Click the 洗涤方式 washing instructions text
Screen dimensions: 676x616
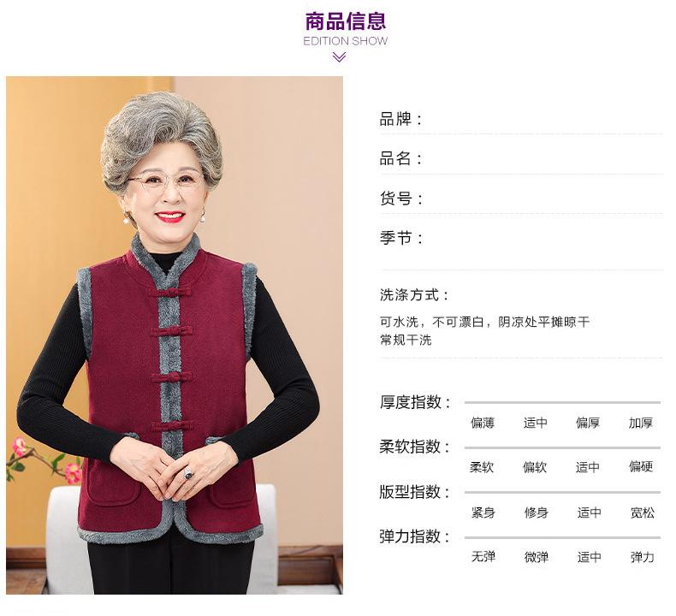[484, 330]
